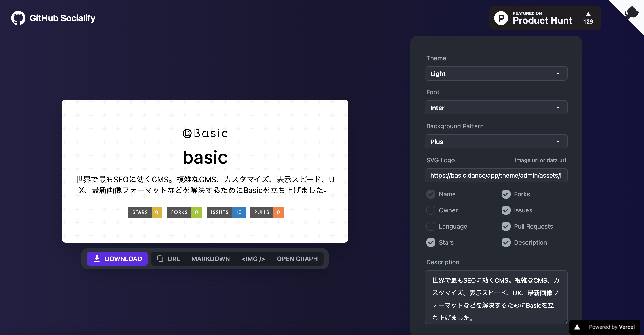Enable the Language checkbox
This screenshot has width=644, height=335.
[x=431, y=226]
